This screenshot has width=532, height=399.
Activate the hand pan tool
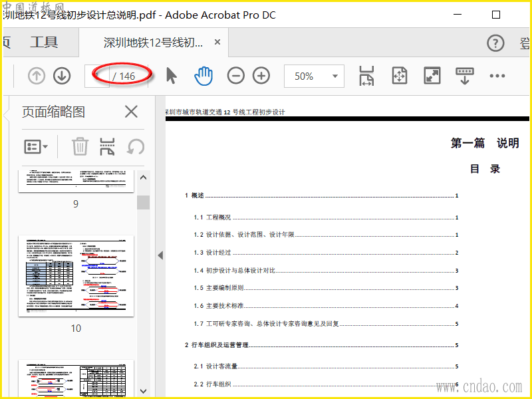pyautogui.click(x=203, y=76)
